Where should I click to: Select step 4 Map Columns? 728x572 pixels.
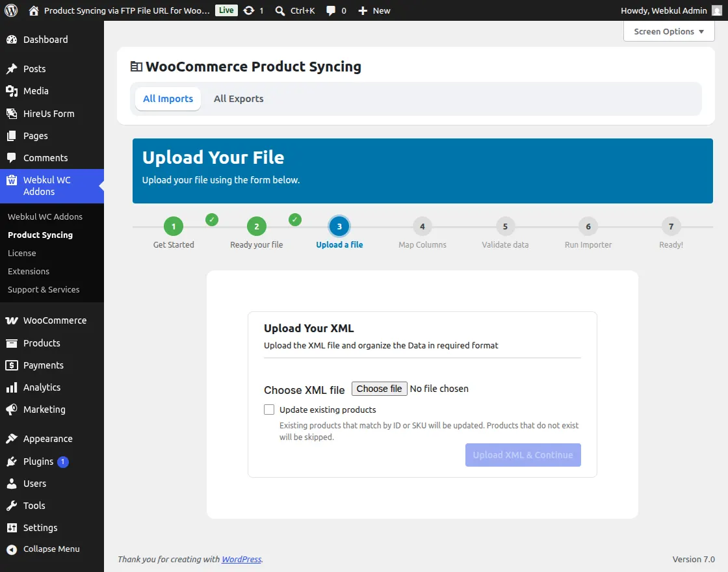coord(422,227)
